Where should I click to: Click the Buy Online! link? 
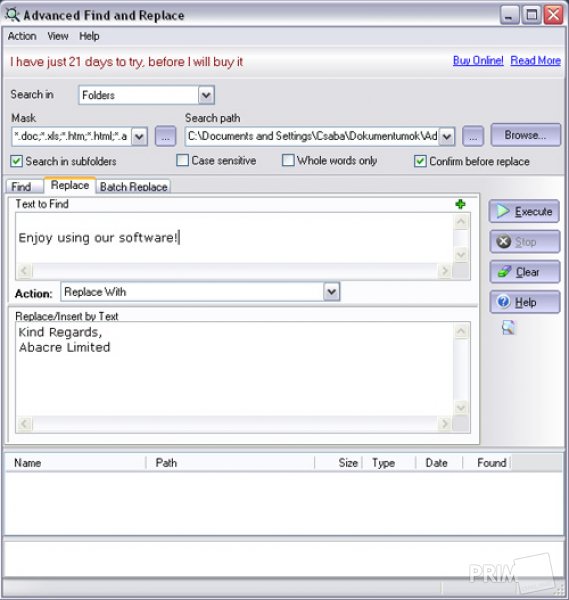(478, 60)
